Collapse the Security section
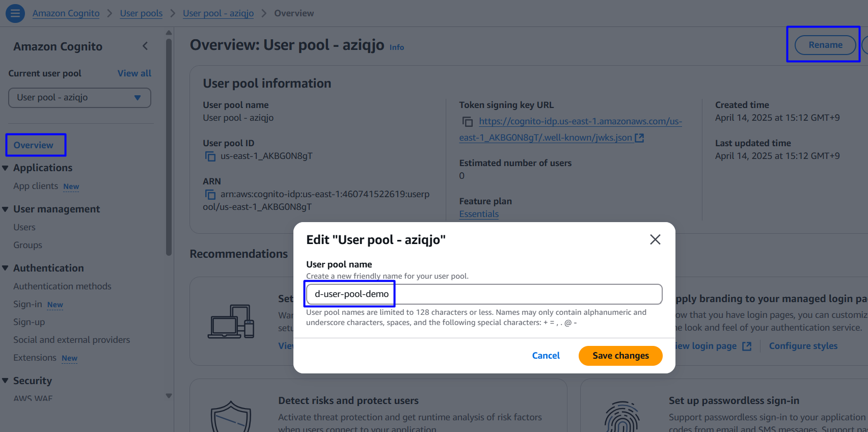The width and height of the screenshot is (868, 432). [6, 381]
